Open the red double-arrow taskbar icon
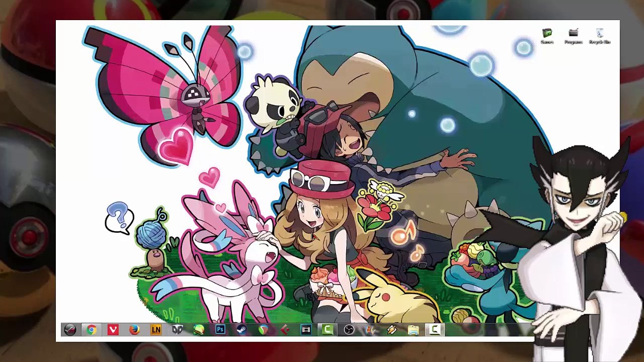This screenshot has height=362, width=644. (285, 330)
